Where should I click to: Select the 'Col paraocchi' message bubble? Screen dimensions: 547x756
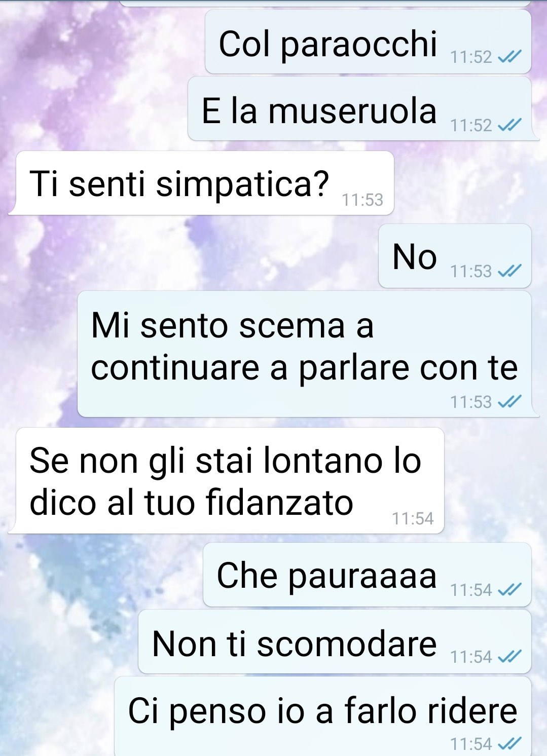(368, 42)
